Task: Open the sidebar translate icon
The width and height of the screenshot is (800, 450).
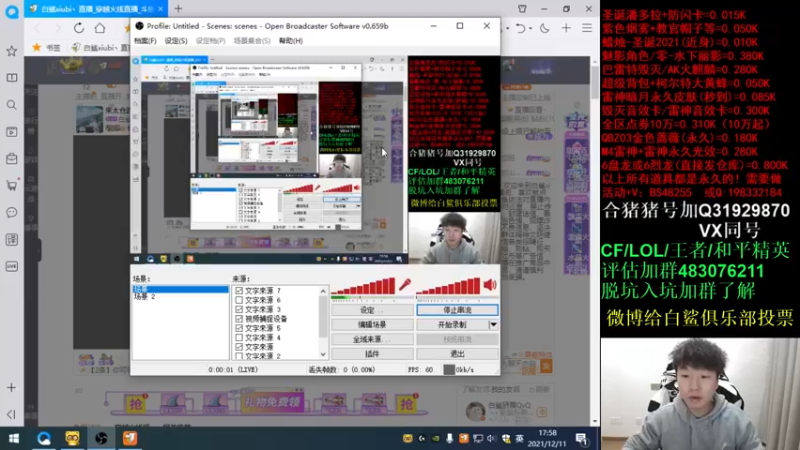Action: point(12,239)
